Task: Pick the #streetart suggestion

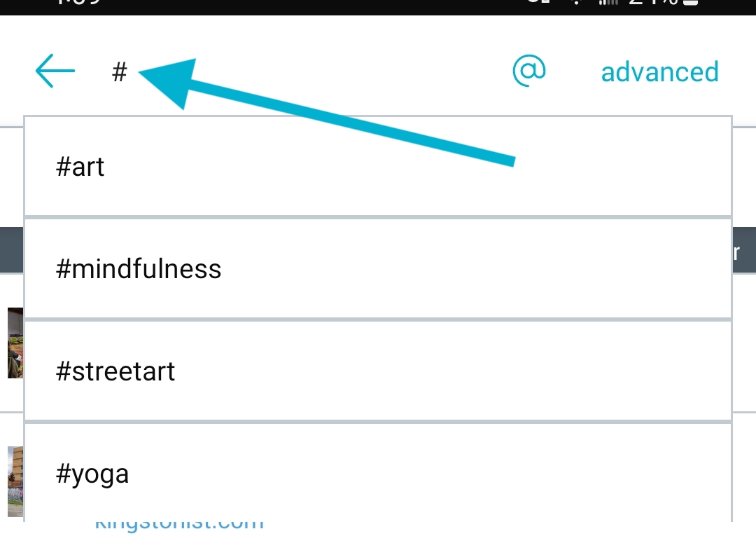Action: pyautogui.click(x=378, y=371)
